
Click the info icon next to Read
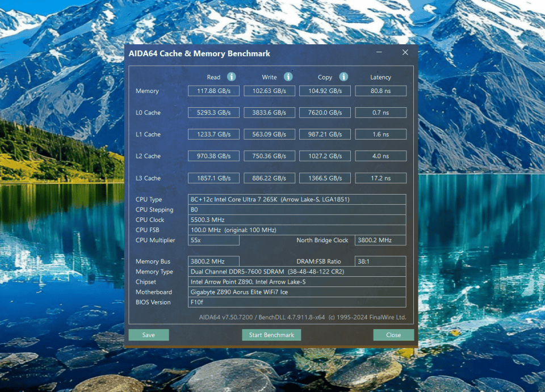click(x=232, y=77)
